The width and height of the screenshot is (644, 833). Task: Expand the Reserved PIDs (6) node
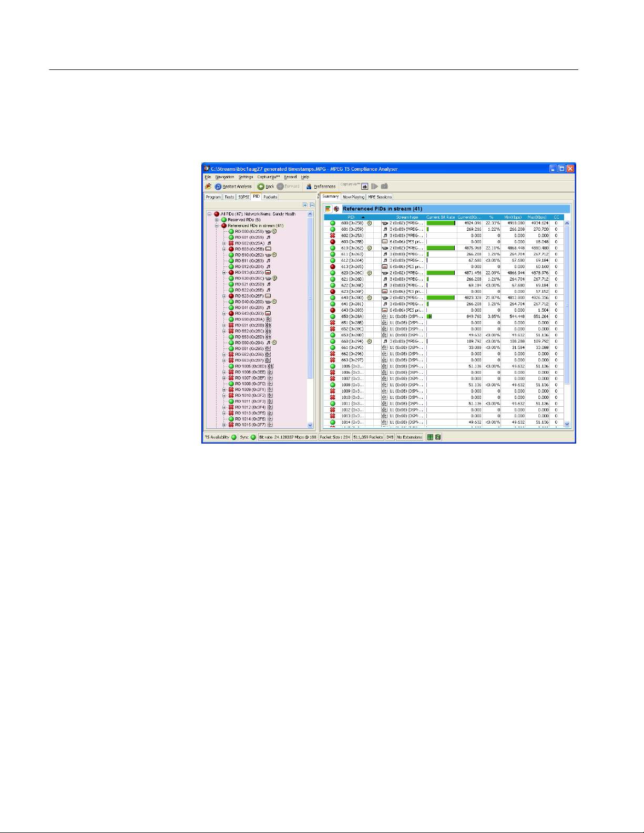(x=217, y=220)
